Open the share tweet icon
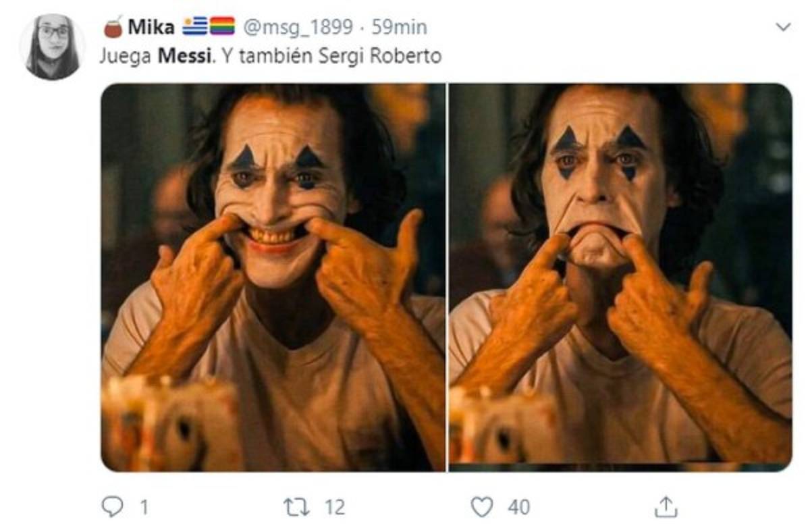 point(666,506)
